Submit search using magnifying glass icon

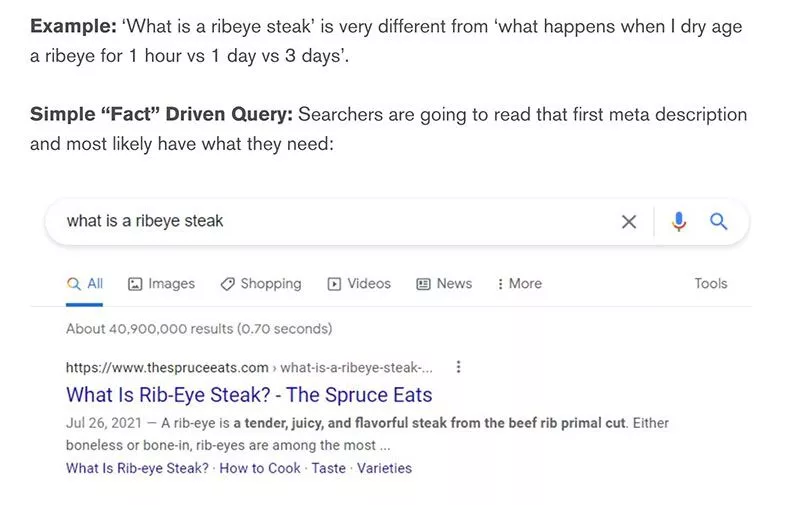point(718,222)
